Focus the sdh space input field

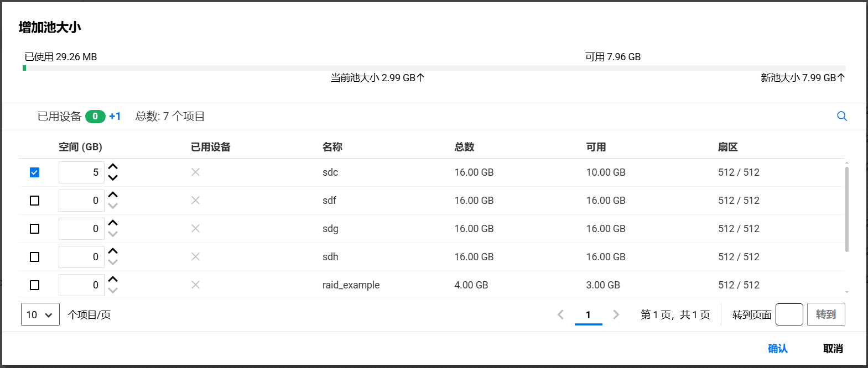coord(81,257)
